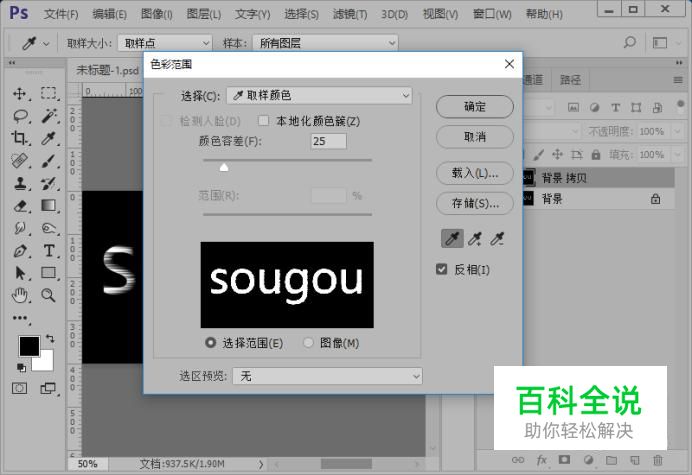Open the 窗口(W) menu

tap(492, 14)
